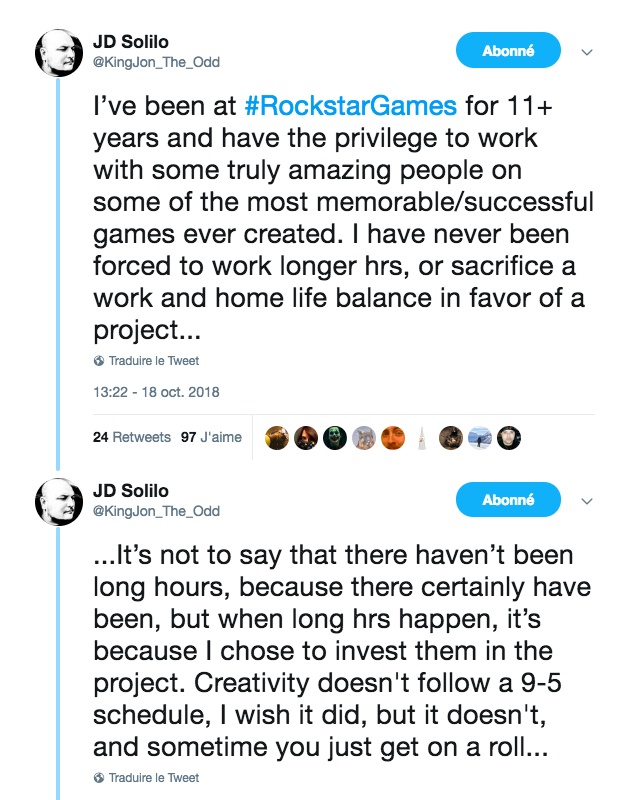Open the @KingJon_The_Odd handle on first tweet
637x800 pixels.
(x=156, y=62)
